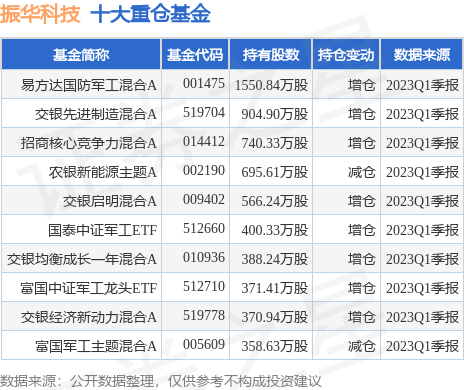Select fund name 交银经济新动力混合A
The width and height of the screenshot is (464, 390).
(89, 317)
